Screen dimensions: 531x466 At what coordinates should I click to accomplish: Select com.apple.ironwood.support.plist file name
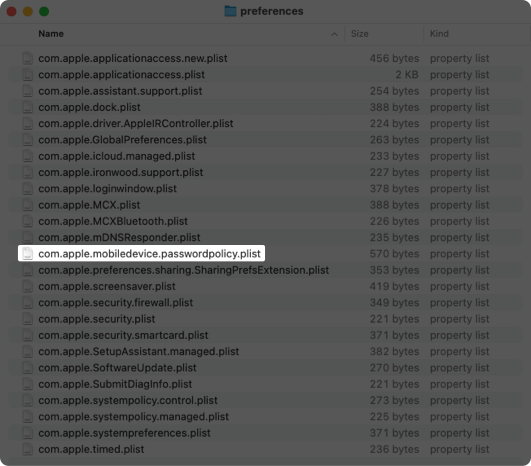click(121, 172)
